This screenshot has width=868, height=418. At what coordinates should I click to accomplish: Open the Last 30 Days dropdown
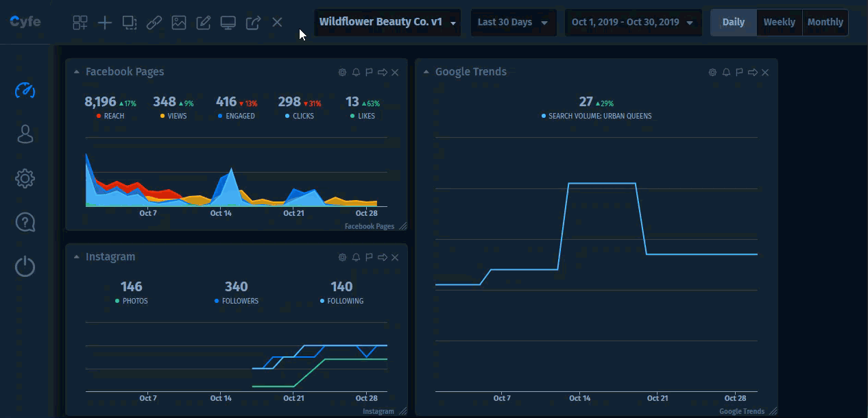pyautogui.click(x=513, y=22)
